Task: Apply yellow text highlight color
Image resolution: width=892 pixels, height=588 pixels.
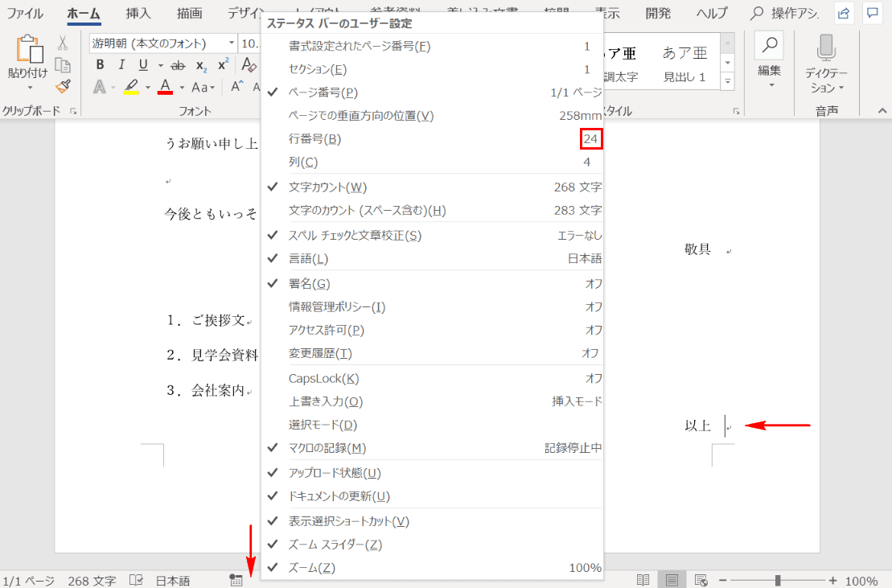Action: point(131,87)
